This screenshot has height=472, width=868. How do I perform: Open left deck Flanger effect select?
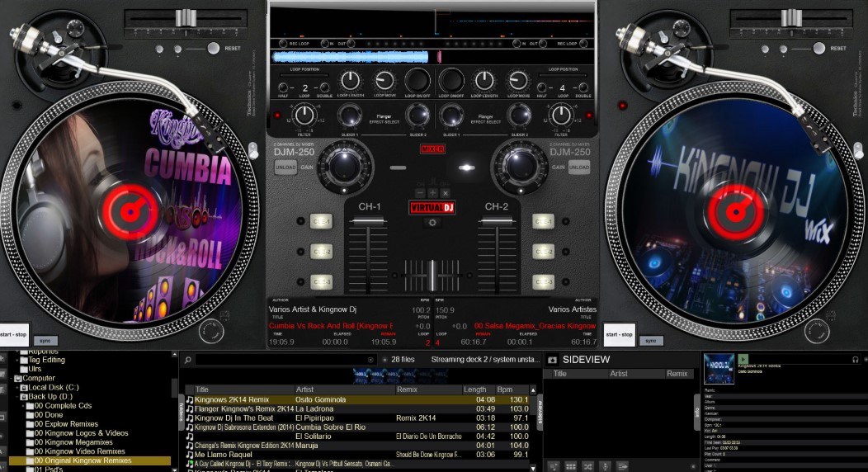coord(384,119)
